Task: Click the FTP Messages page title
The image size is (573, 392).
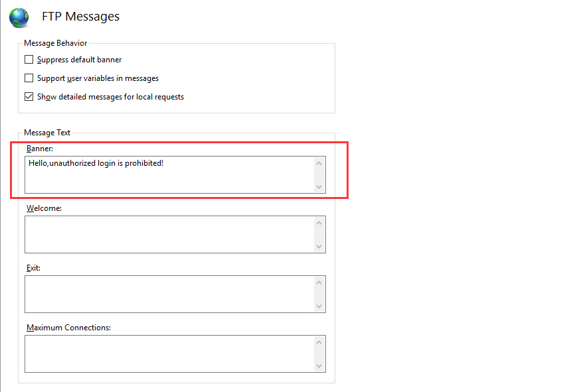Action: 80,17
